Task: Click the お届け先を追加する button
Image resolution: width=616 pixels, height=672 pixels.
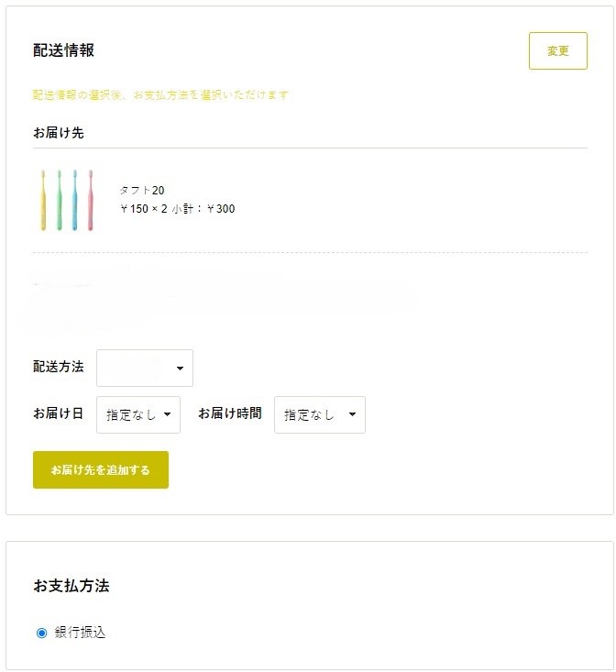Action: click(101, 469)
